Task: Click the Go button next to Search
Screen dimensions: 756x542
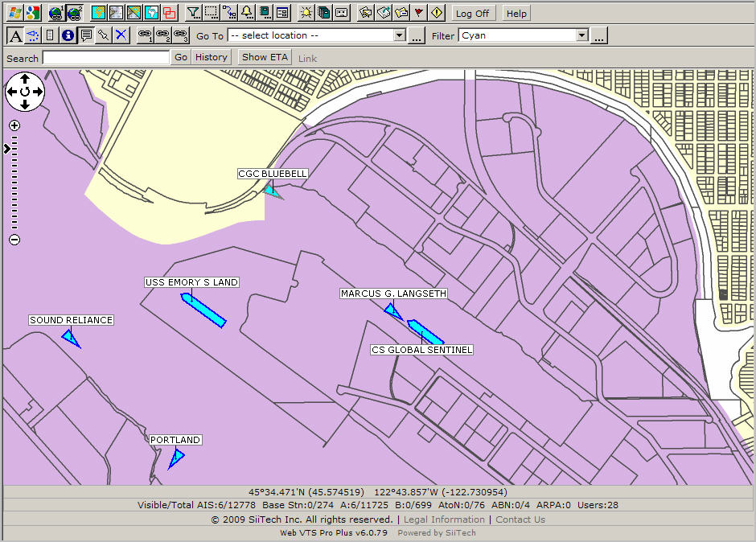Action: pyautogui.click(x=181, y=57)
